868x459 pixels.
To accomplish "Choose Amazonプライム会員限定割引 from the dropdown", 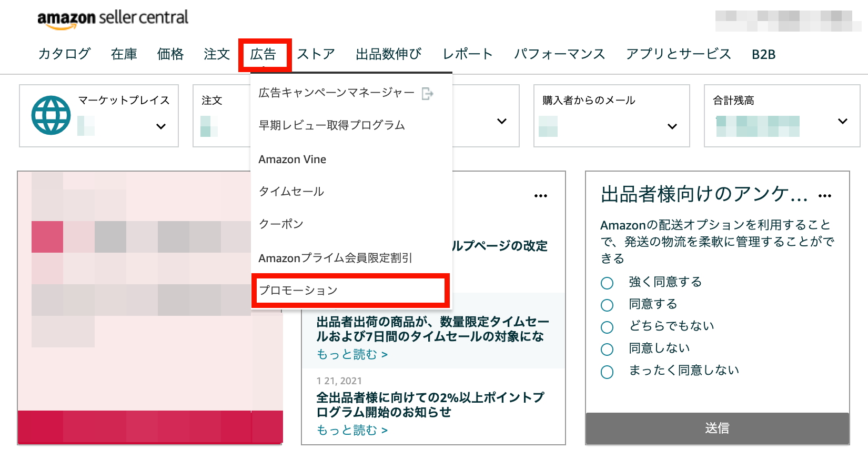I will coord(335,258).
